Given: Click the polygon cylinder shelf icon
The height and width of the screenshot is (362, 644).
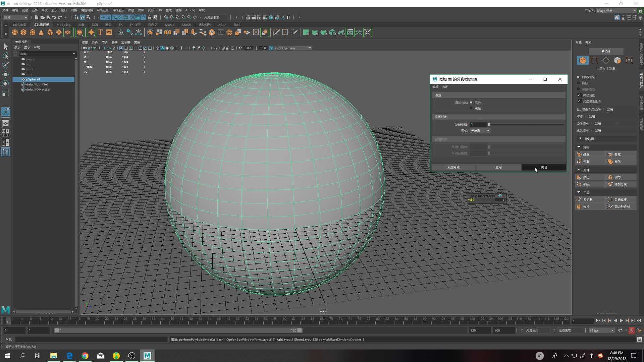Looking at the screenshot, I should (33, 32).
